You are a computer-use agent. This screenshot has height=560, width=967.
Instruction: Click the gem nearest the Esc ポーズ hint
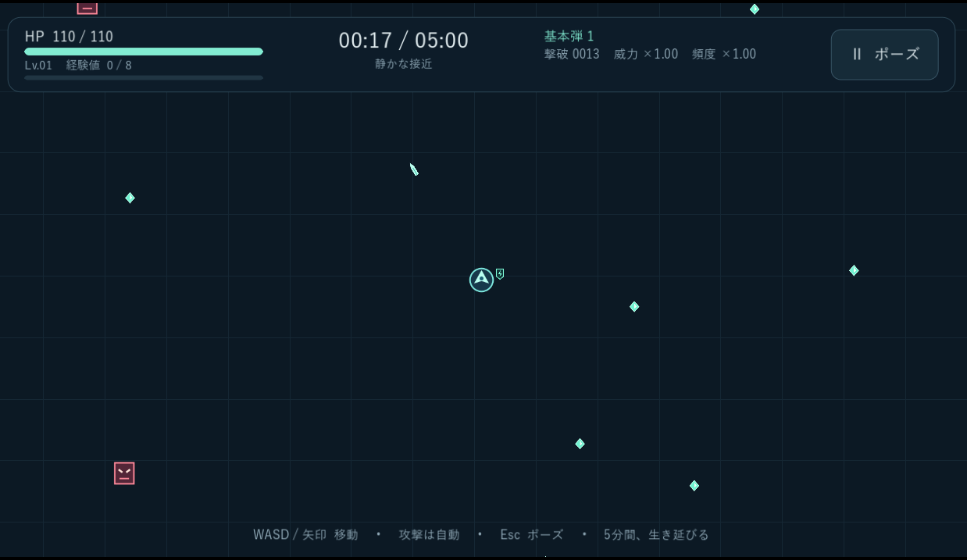point(580,444)
